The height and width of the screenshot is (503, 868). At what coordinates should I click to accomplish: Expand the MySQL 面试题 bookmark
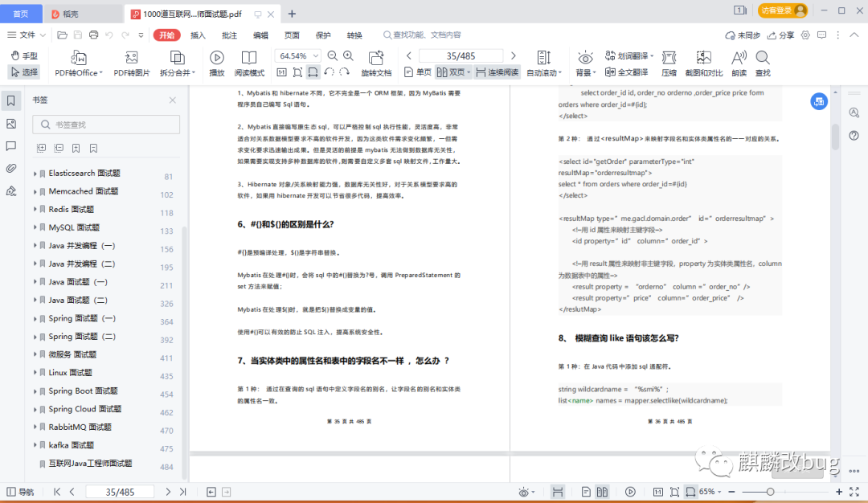pyautogui.click(x=35, y=227)
